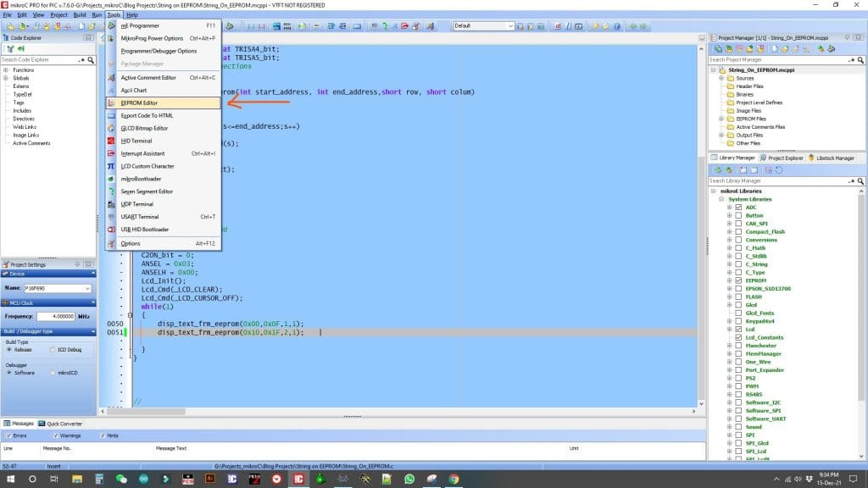Open the Quick Converter tab
868x488 pixels.
[x=60, y=424]
